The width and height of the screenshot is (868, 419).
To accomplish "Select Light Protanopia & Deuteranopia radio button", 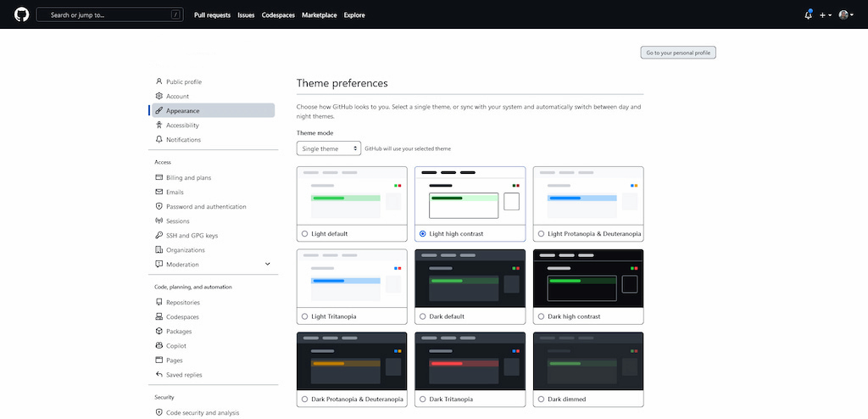I will pos(541,234).
